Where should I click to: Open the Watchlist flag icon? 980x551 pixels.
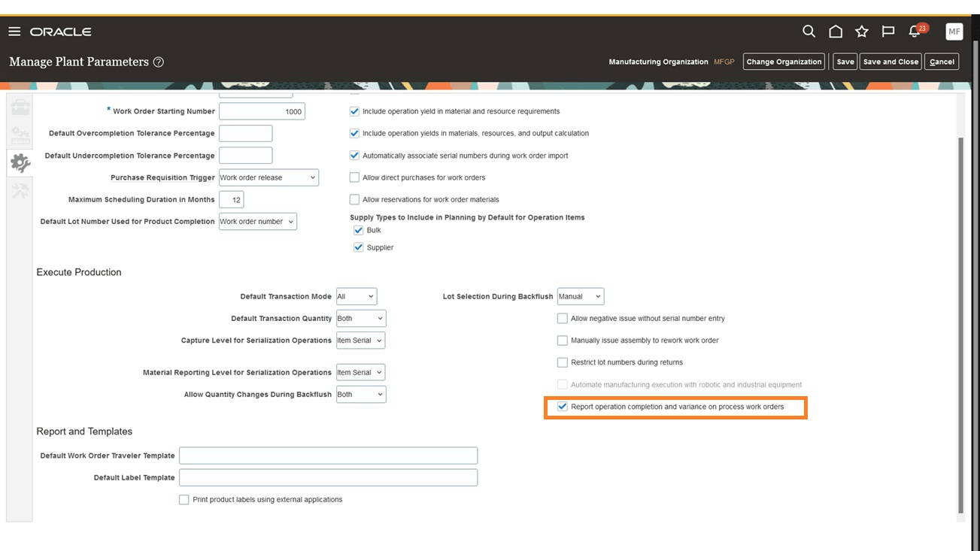(887, 31)
